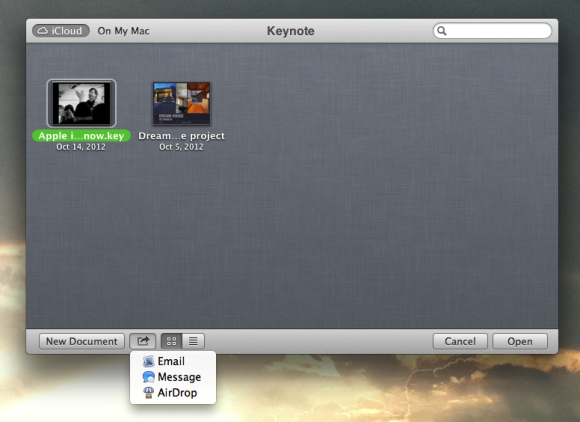The width and height of the screenshot is (580, 422).
Task: Select the Dream...e project thumbnail
Action: [x=181, y=104]
